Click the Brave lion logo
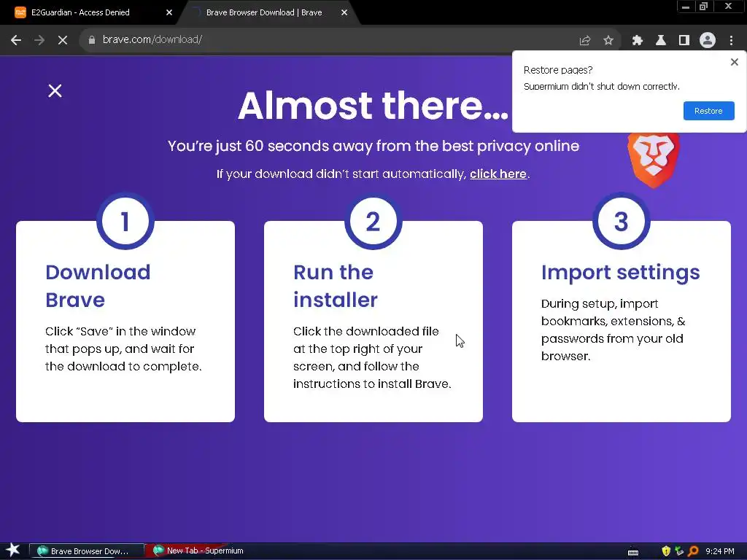 click(x=653, y=160)
